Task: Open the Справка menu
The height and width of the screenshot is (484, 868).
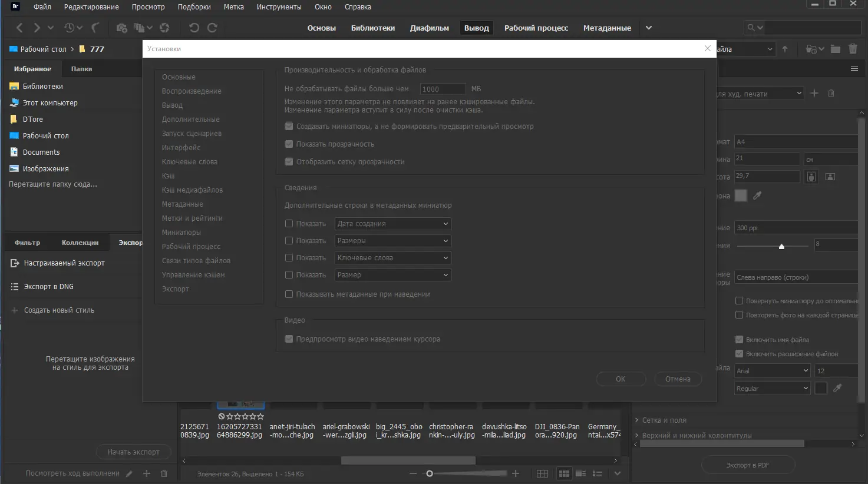Action: click(x=358, y=7)
